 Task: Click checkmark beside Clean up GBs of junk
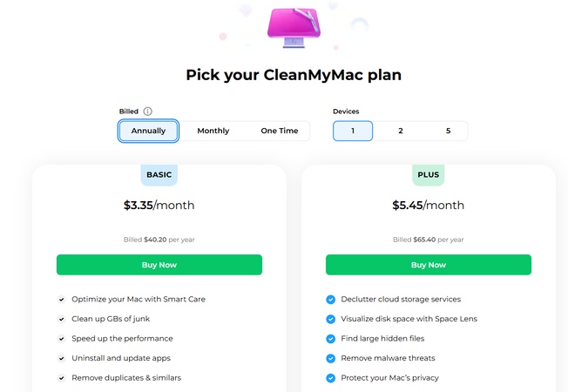click(x=62, y=319)
